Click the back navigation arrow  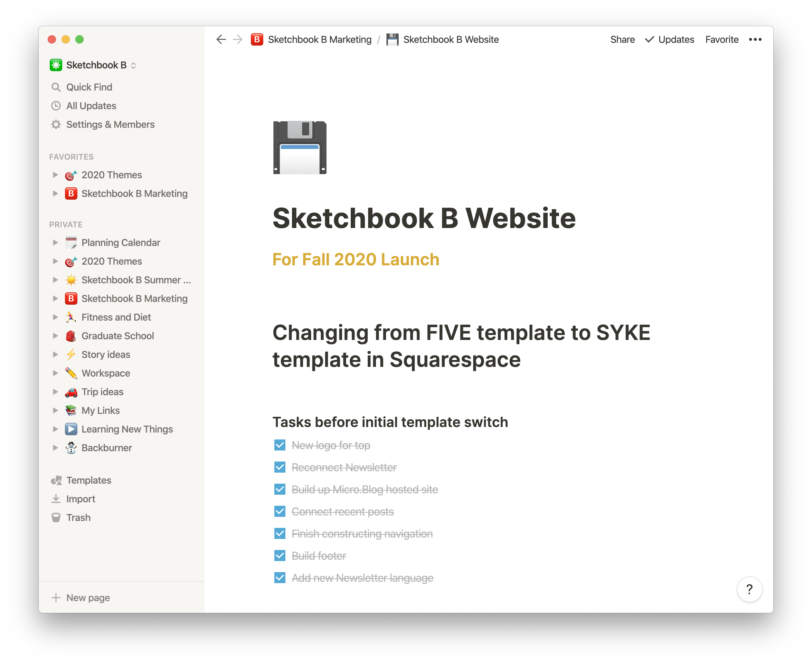[221, 39]
